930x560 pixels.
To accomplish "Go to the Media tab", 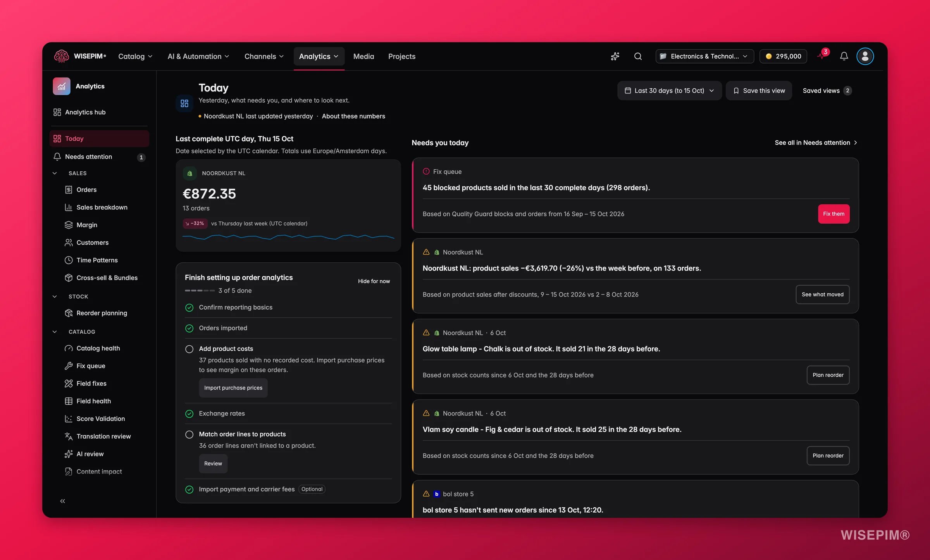I will pyautogui.click(x=363, y=56).
